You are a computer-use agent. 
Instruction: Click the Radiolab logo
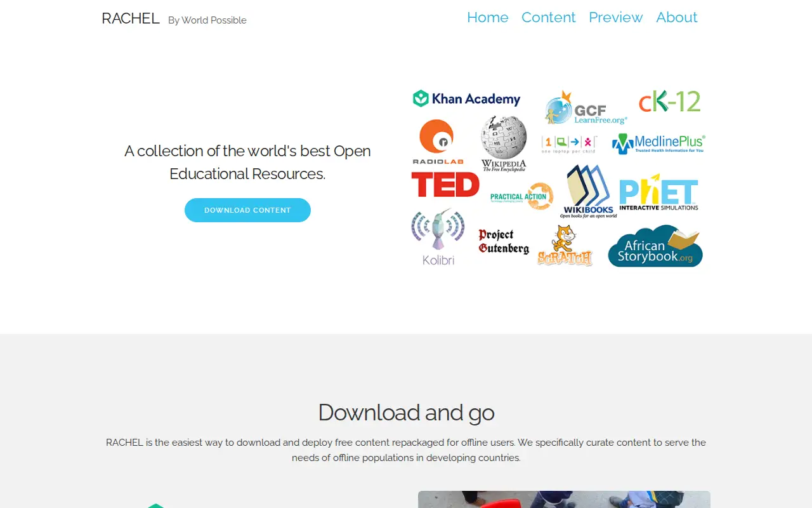point(438,142)
